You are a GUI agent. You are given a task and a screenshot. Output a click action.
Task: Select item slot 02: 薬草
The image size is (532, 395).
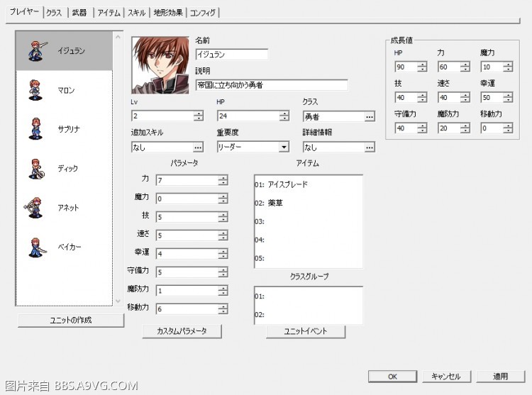(x=308, y=203)
